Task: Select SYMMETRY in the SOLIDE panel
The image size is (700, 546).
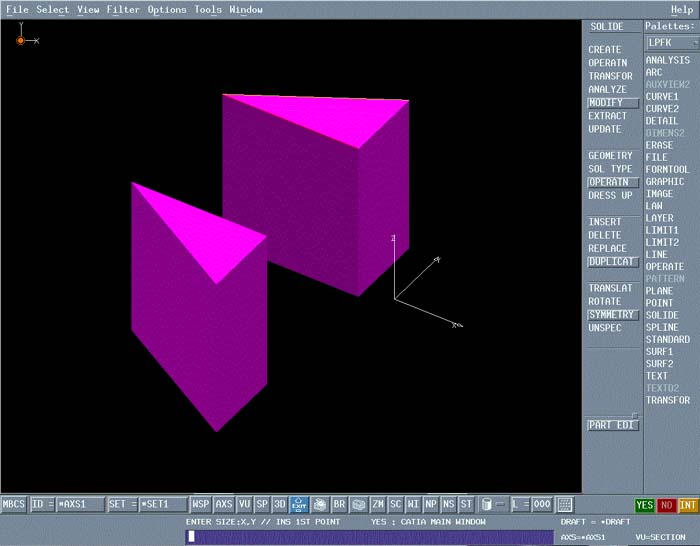Action: (611, 315)
